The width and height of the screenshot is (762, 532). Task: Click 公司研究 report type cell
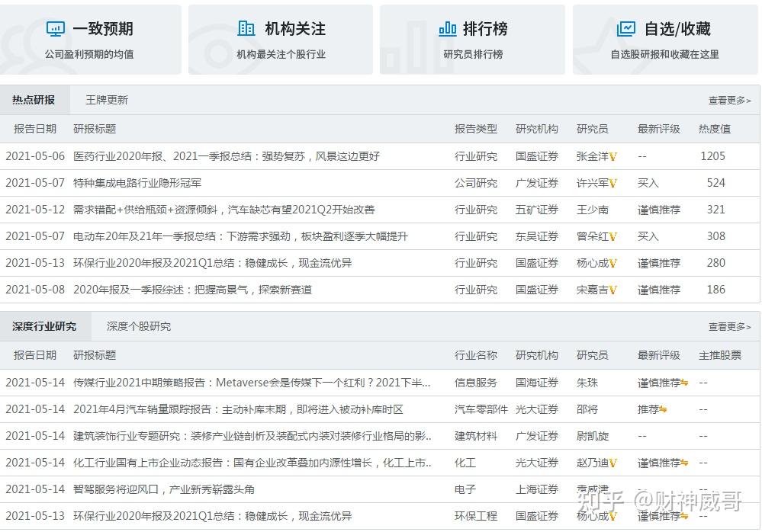(476, 183)
